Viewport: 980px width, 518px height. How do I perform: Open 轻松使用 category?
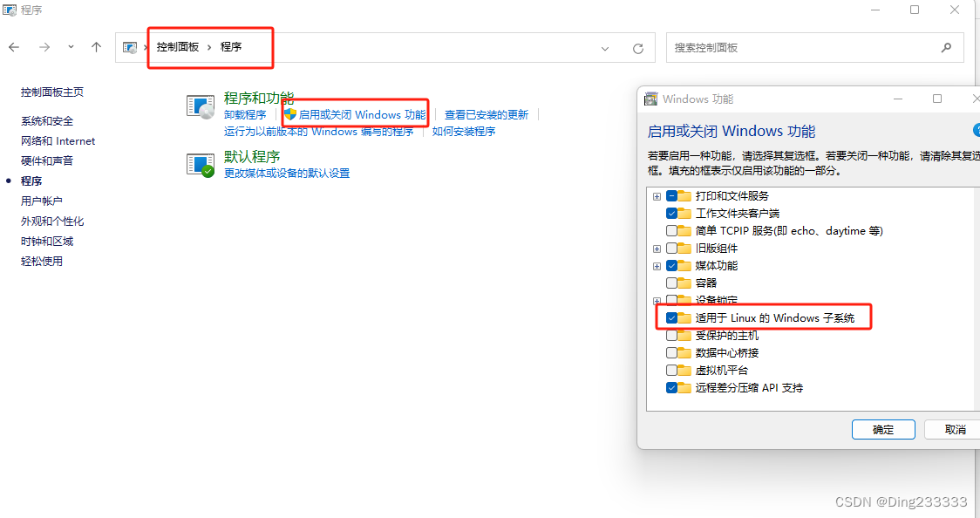pos(41,261)
